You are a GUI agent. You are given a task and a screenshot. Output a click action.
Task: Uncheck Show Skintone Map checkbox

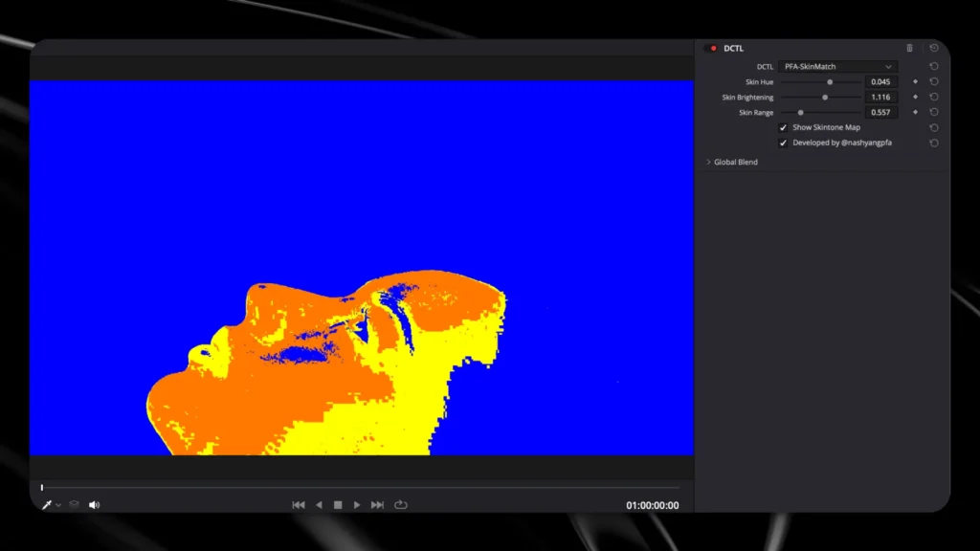[783, 127]
